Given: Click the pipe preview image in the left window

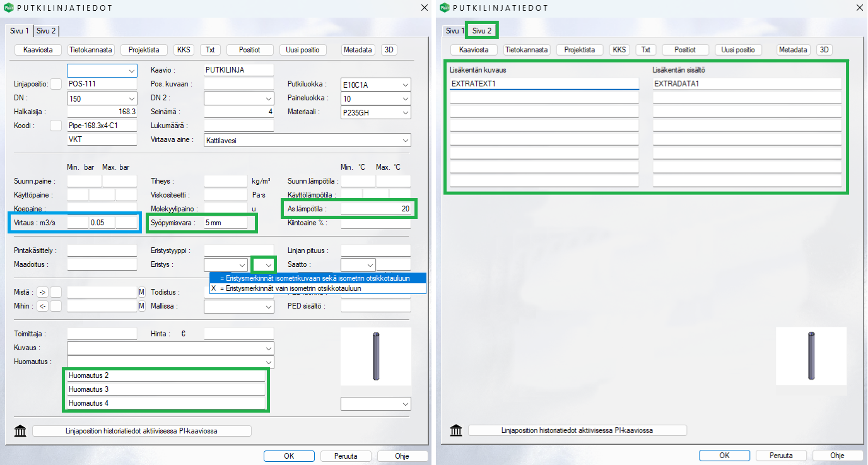Looking at the screenshot, I should tap(376, 356).
